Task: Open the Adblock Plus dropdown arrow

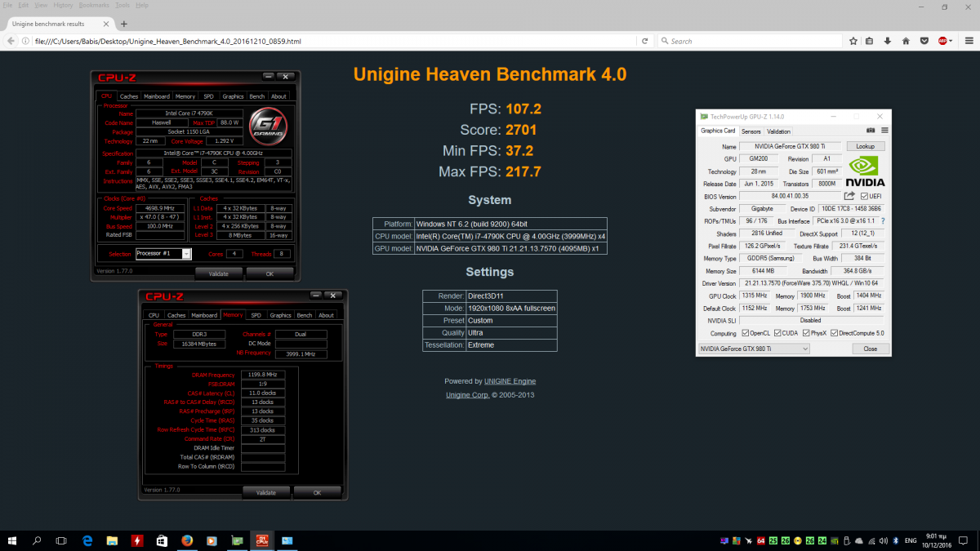Action: click(x=951, y=41)
